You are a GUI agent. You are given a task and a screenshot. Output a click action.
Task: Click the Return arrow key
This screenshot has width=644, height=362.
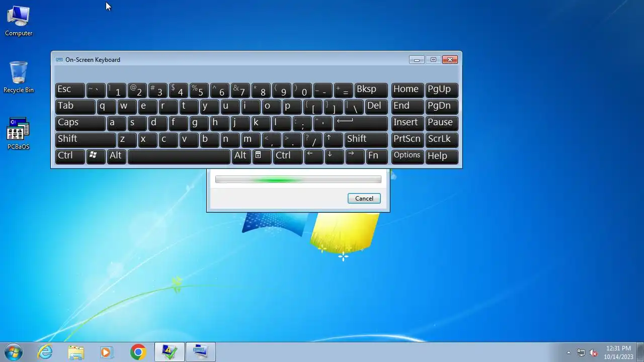point(361,123)
